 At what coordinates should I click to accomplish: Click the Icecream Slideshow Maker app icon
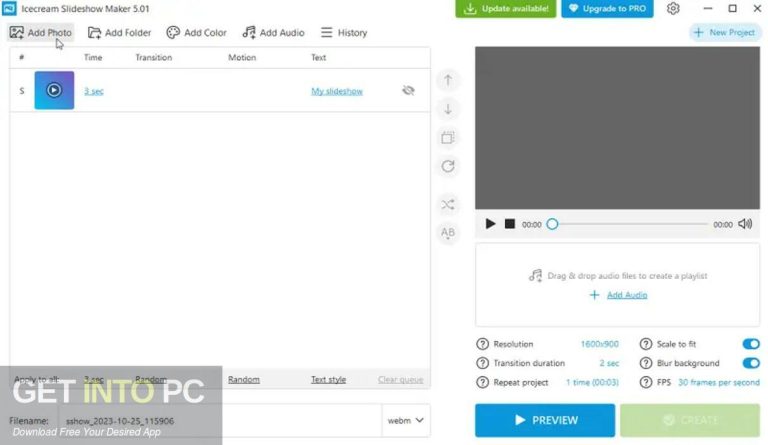point(9,8)
